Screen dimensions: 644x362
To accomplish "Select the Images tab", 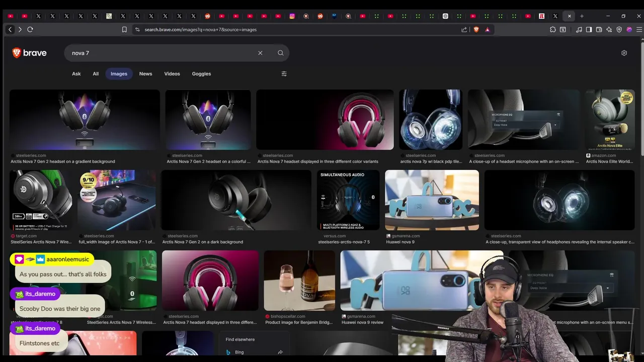I will click(119, 74).
